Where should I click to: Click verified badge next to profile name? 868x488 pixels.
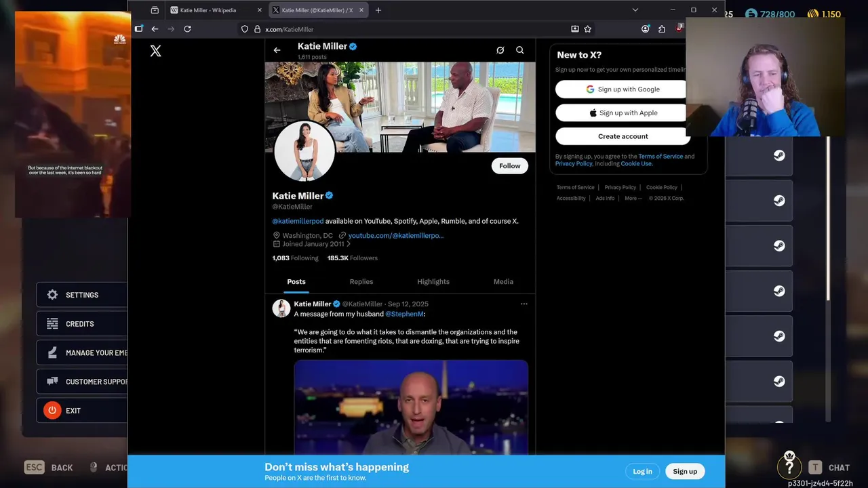coord(330,195)
